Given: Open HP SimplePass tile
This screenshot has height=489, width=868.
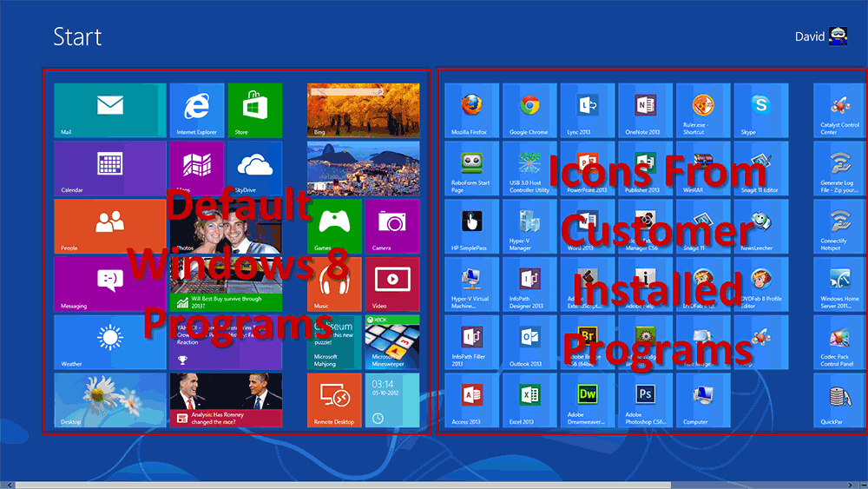Looking at the screenshot, I should [471, 226].
